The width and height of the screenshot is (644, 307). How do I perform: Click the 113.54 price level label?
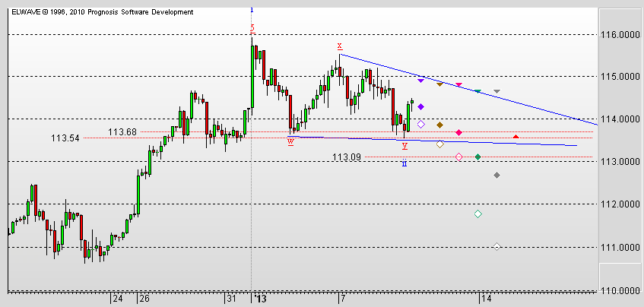point(66,138)
